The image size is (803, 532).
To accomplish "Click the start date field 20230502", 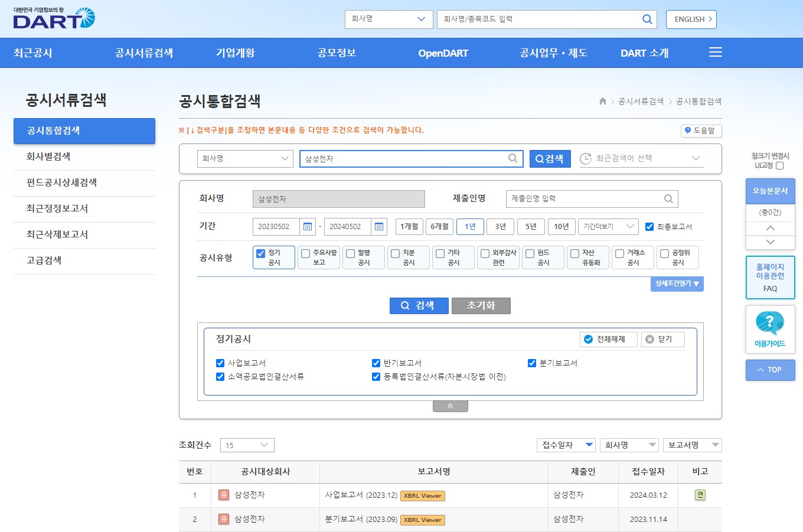I will pos(276,226).
